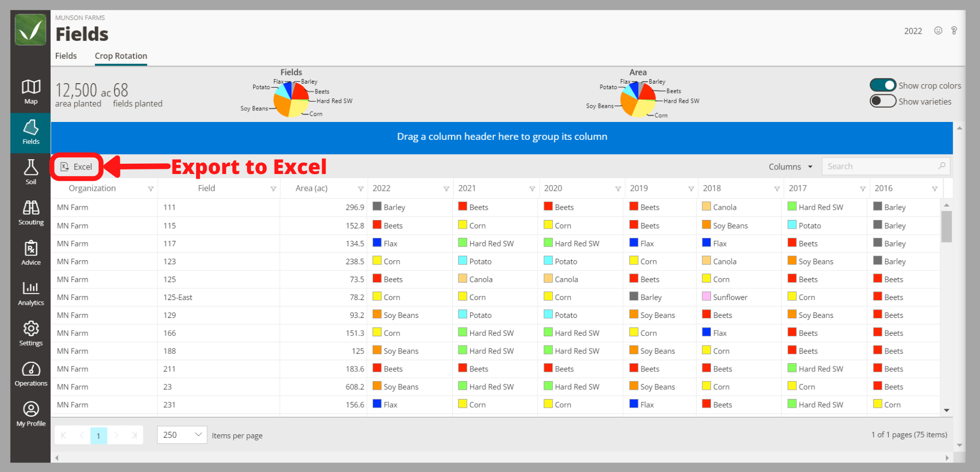This screenshot has width=980, height=472.
Task: Sort by the Area (ac) column header
Action: 311,188
